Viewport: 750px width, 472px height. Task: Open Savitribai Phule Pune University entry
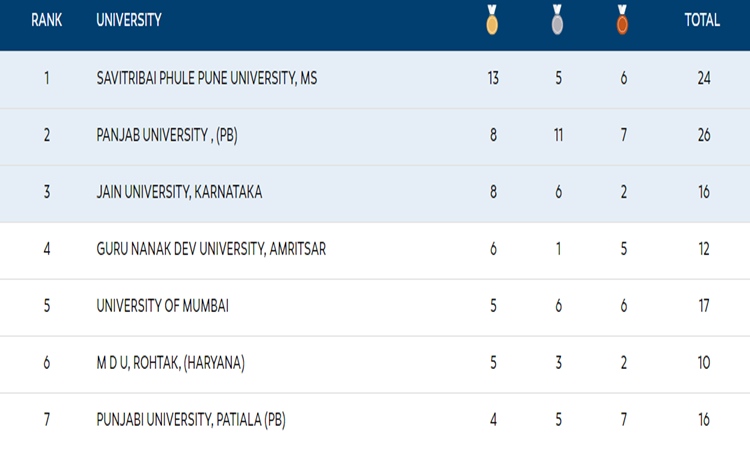(x=207, y=78)
